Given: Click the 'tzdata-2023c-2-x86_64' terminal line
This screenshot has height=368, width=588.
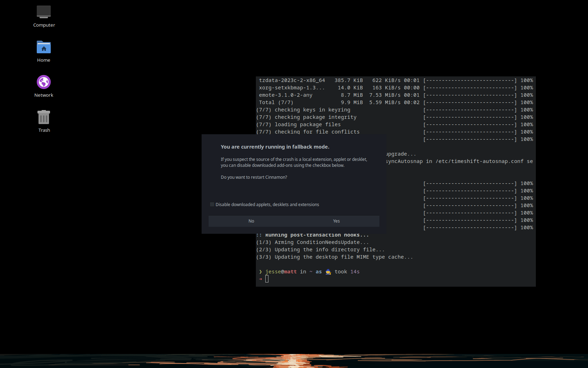Looking at the screenshot, I should tap(396, 80).
